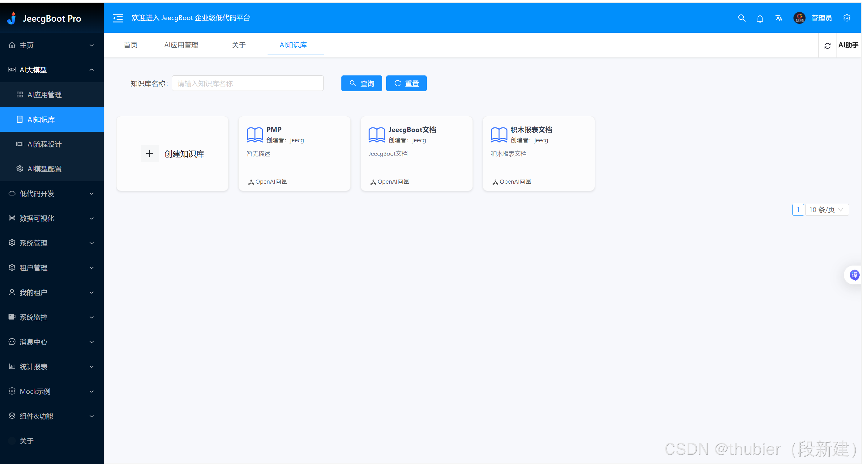Open the language translation icon

point(779,18)
